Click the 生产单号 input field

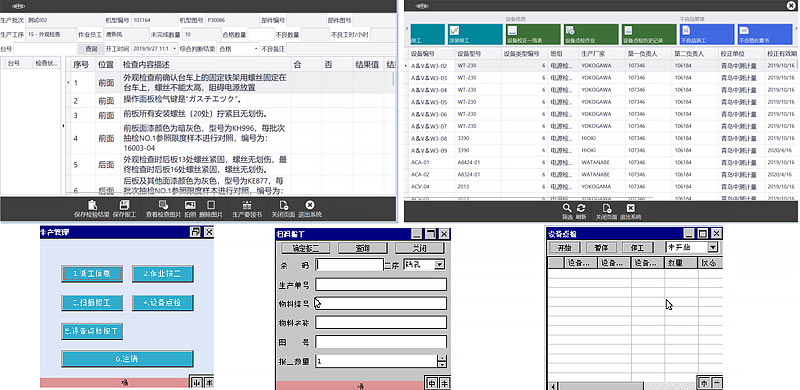(x=381, y=284)
